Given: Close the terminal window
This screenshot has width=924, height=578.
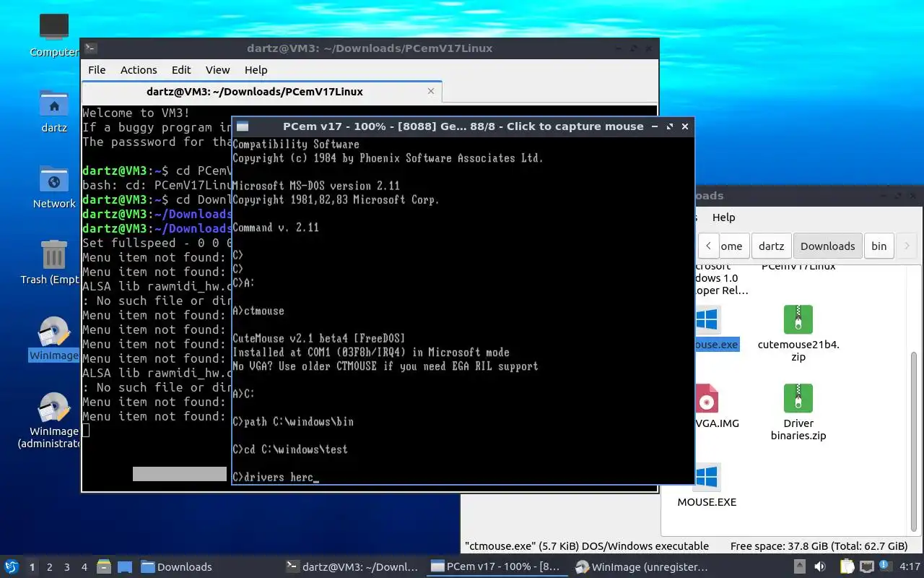Looking at the screenshot, I should pyautogui.click(x=649, y=48).
